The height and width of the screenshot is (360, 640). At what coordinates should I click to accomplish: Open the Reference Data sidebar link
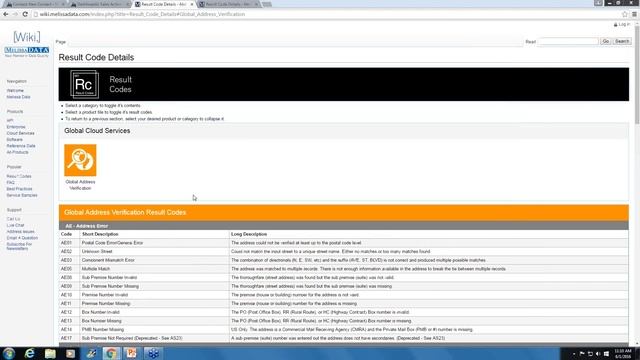(x=21, y=146)
